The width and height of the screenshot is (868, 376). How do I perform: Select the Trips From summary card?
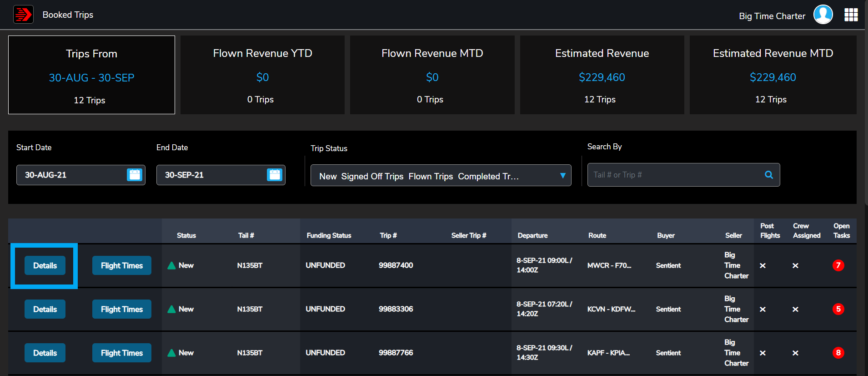click(x=91, y=75)
